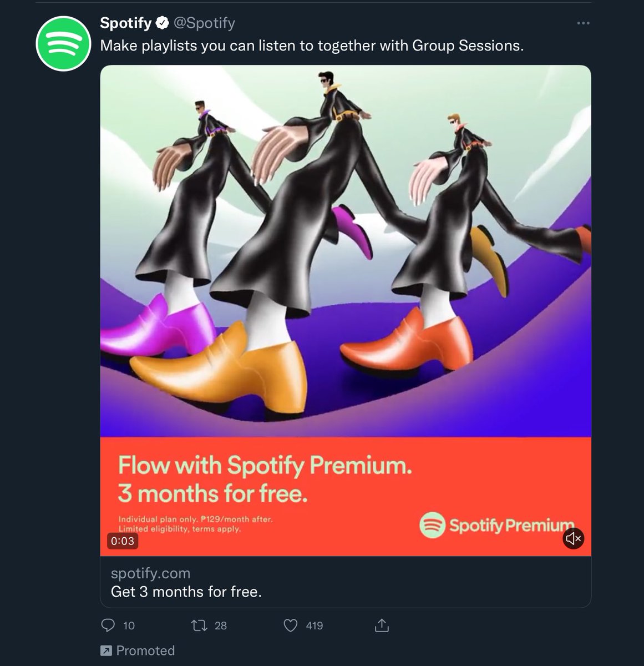Open the tweet's three-dot more menu
This screenshot has width=644, height=666.
pos(583,23)
